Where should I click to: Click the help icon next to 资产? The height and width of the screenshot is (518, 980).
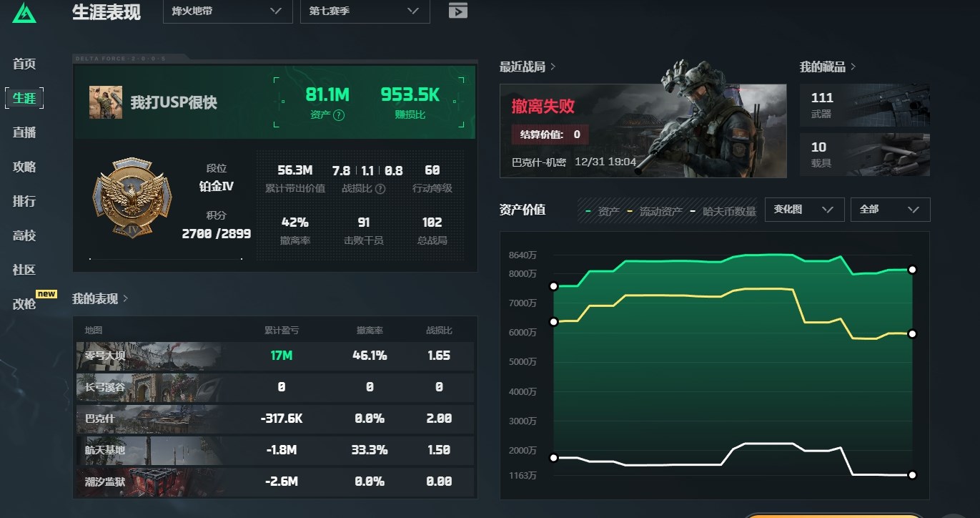coord(339,115)
